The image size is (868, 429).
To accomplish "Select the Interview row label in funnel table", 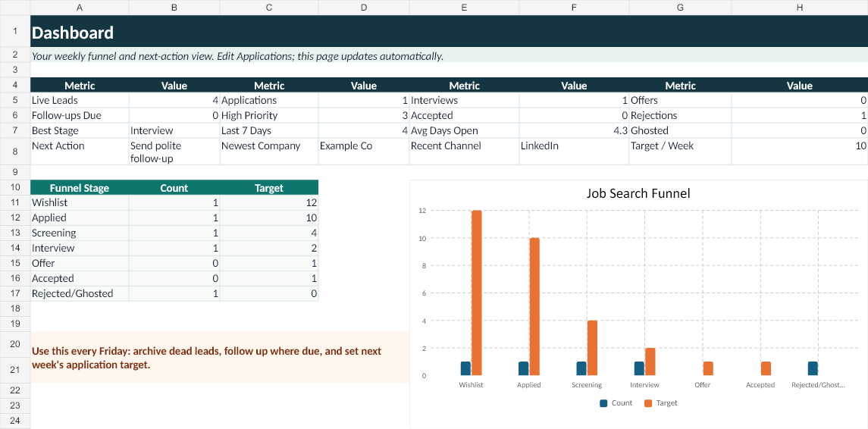I will pos(80,248).
